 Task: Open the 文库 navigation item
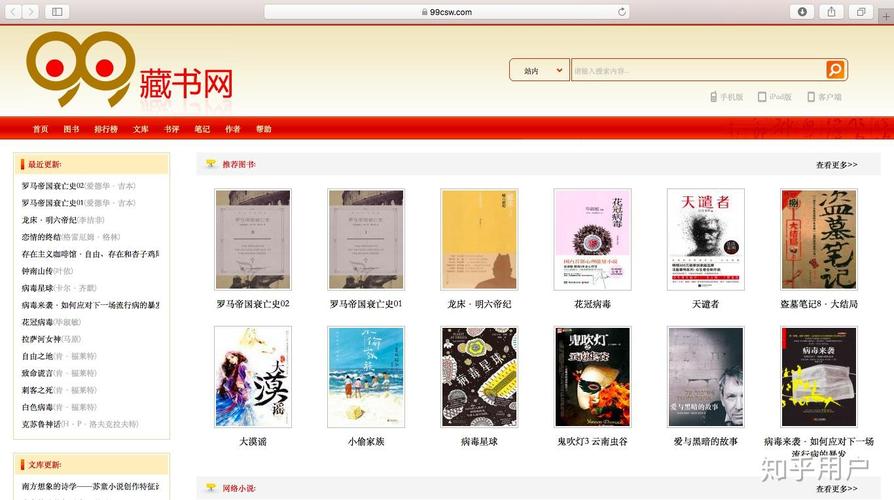pos(141,129)
